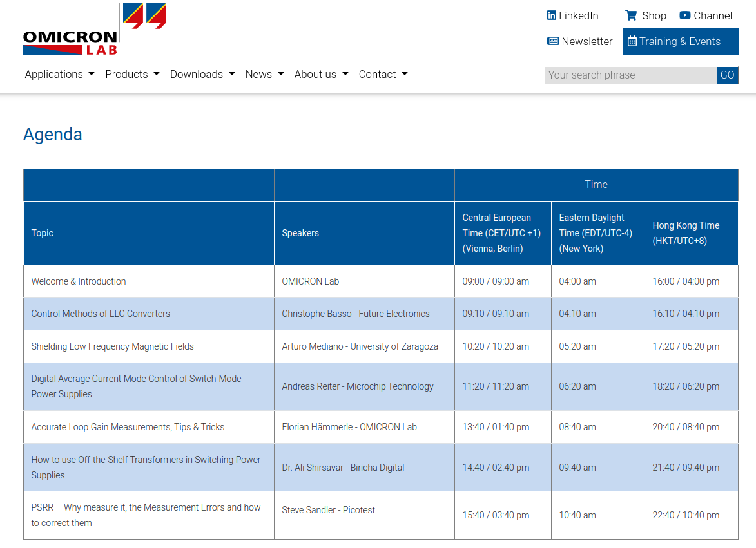Expand the News dropdown arrow
Image resolution: width=756 pixels, height=548 pixels.
(281, 74)
